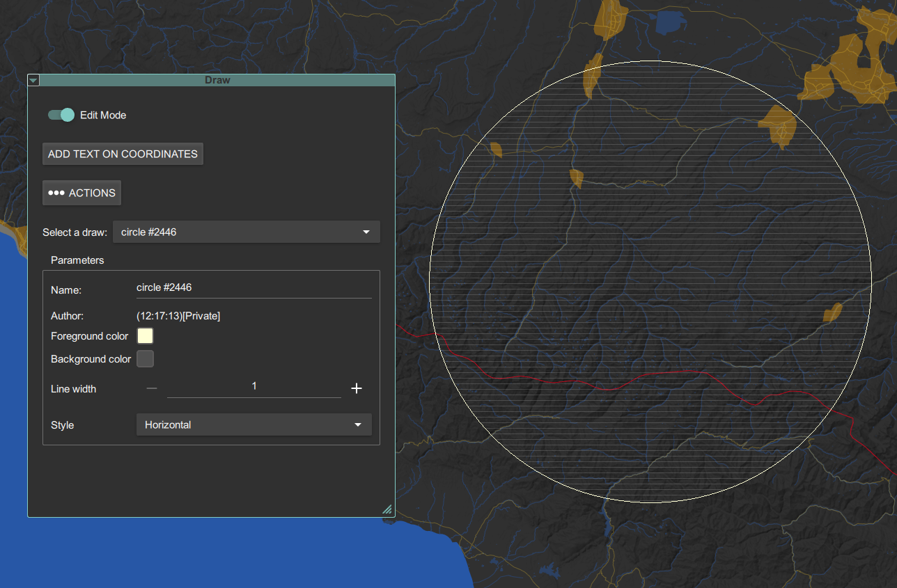Click the Line width value field
Viewport: 897px width, 588px height.
coord(254,387)
